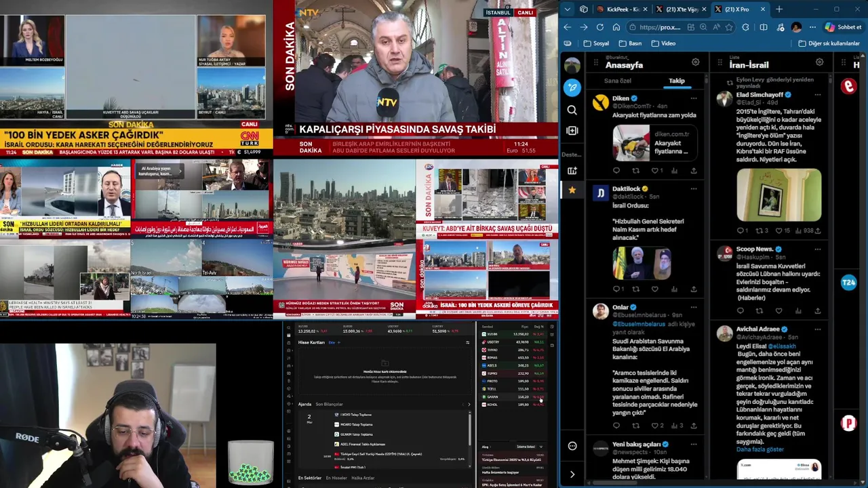The height and width of the screenshot is (488, 868).
Task: Open X Pro search in sidebar
Action: [572, 110]
